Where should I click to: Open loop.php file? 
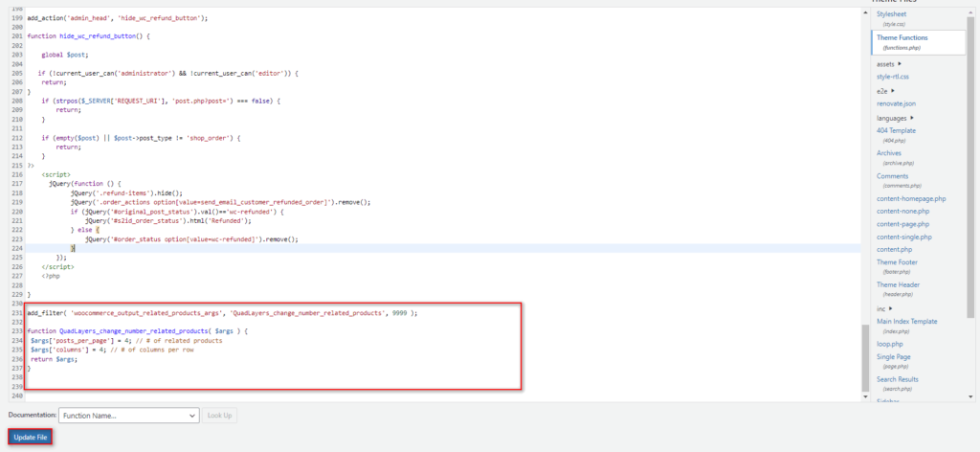pos(889,344)
